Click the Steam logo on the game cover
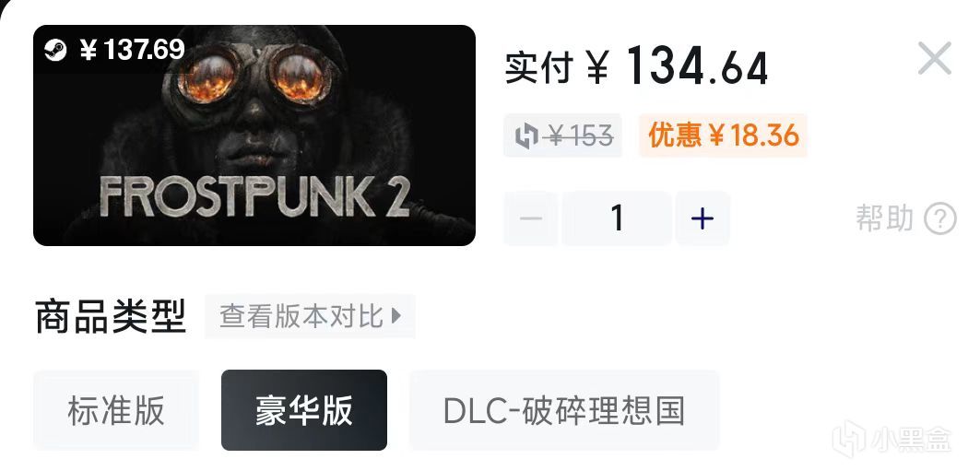The image size is (980, 471). (55, 50)
